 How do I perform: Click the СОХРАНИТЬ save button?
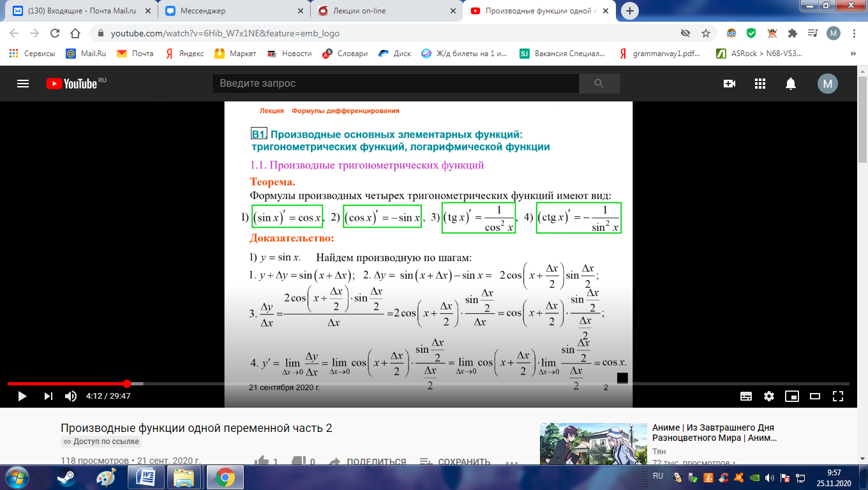tap(454, 462)
